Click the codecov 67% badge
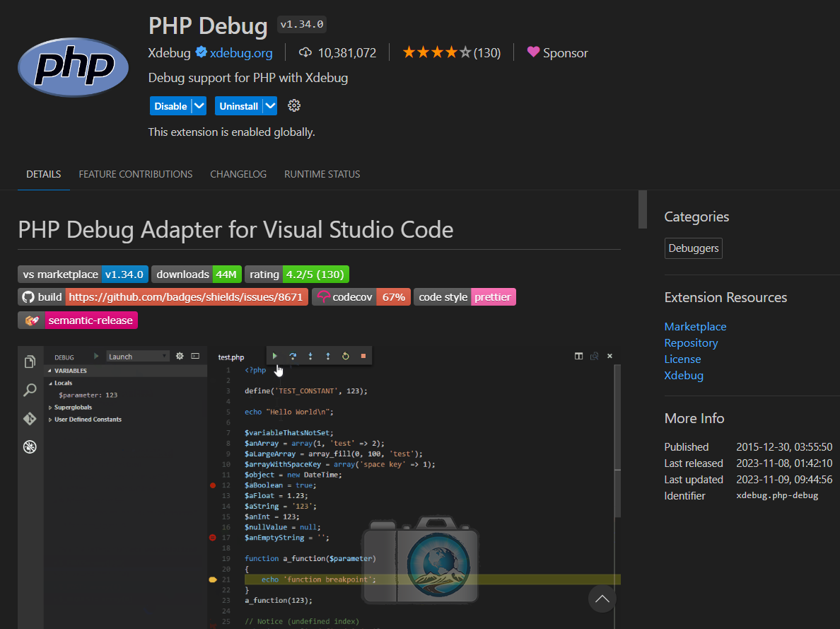The image size is (840, 629). tap(361, 297)
